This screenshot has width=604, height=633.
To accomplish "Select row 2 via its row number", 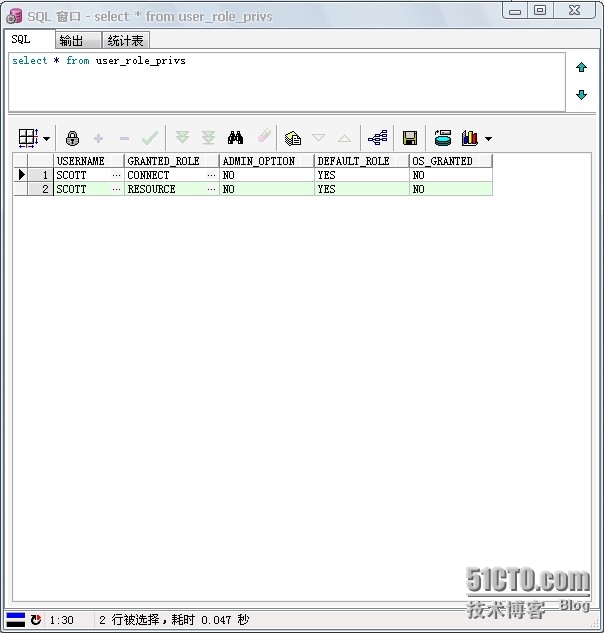I will click(x=40, y=189).
